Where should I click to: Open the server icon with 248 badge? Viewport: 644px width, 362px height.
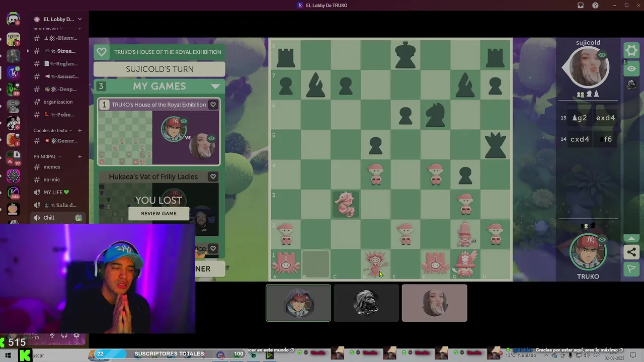(13, 193)
